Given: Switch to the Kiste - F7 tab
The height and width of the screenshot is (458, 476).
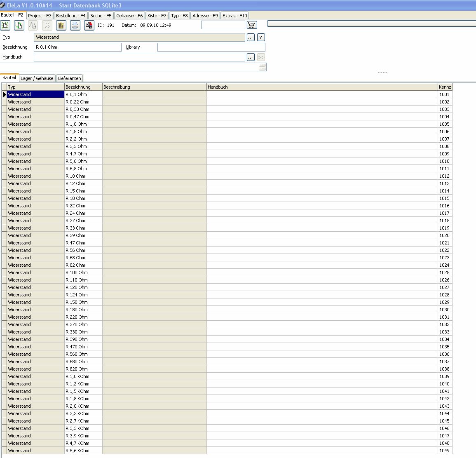Looking at the screenshot, I should tap(157, 16).
